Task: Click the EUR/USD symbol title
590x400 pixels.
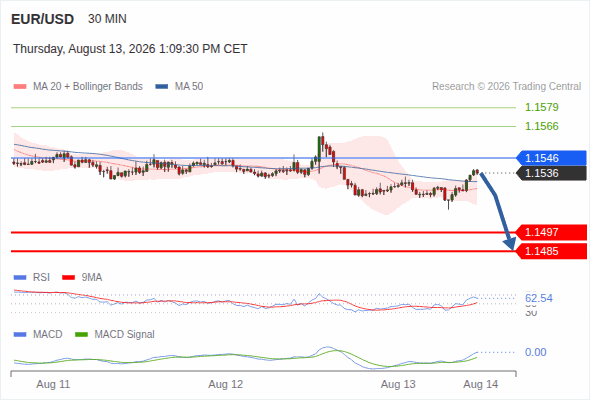Action: [43, 19]
